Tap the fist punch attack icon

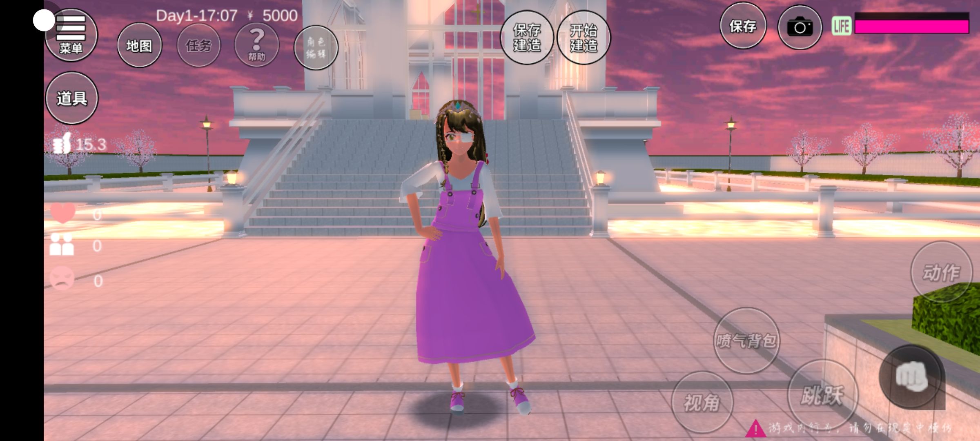tap(911, 376)
